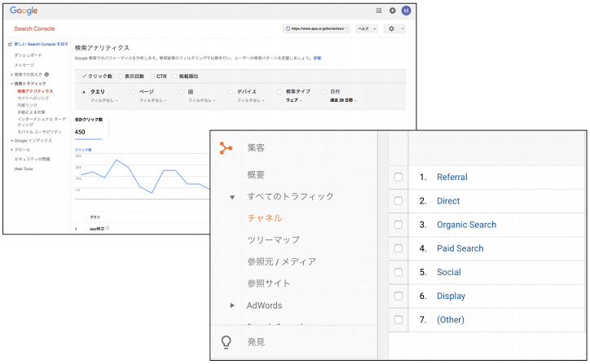
Task: Select ツリーマップ in the sidebar
Action: (x=273, y=240)
